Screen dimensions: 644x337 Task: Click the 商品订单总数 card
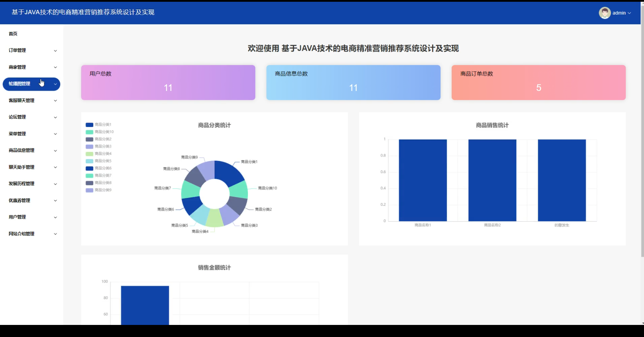pyautogui.click(x=538, y=82)
